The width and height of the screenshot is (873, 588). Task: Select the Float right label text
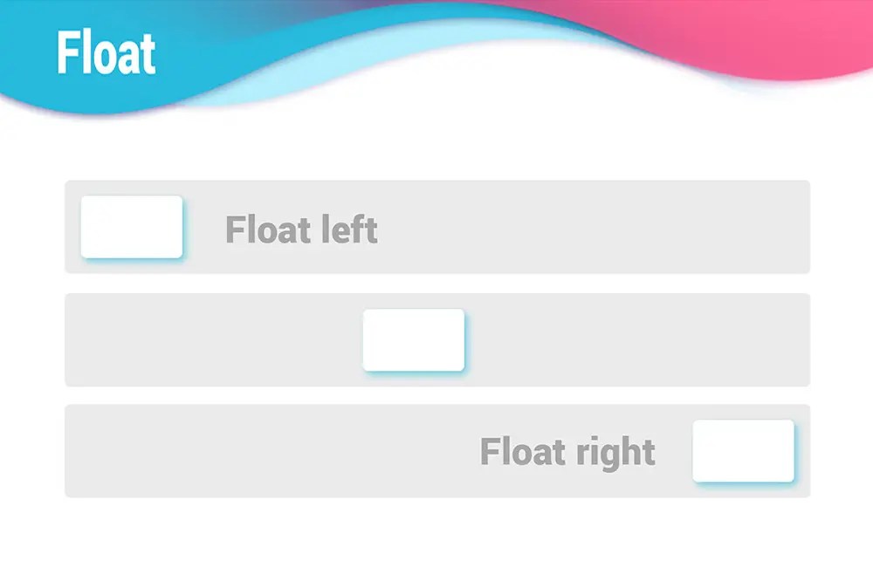click(566, 452)
